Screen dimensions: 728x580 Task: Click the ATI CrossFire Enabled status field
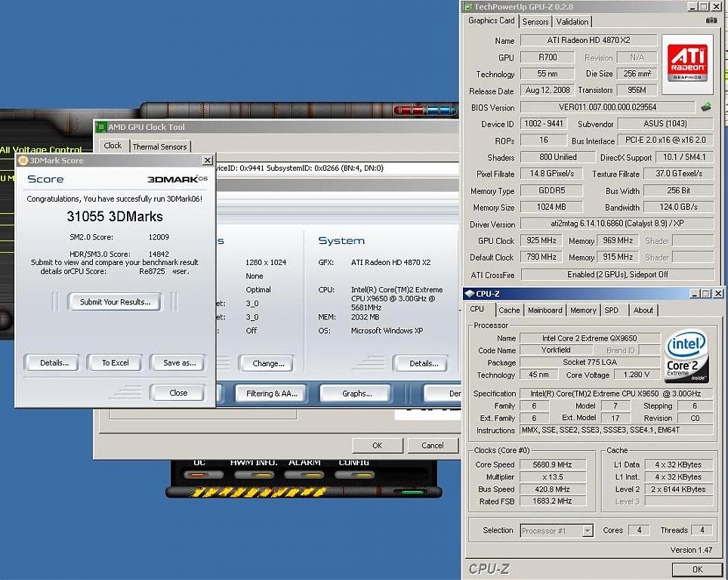coord(618,274)
